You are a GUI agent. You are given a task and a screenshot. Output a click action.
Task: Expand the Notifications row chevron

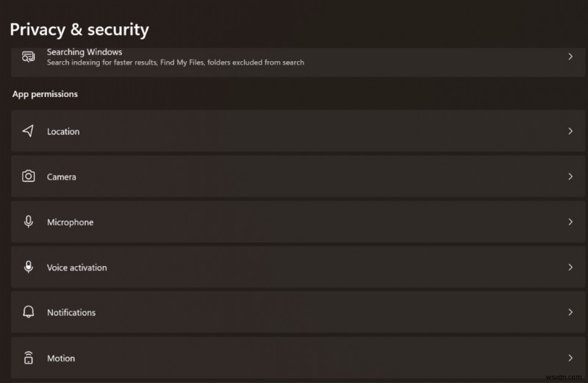(x=570, y=312)
